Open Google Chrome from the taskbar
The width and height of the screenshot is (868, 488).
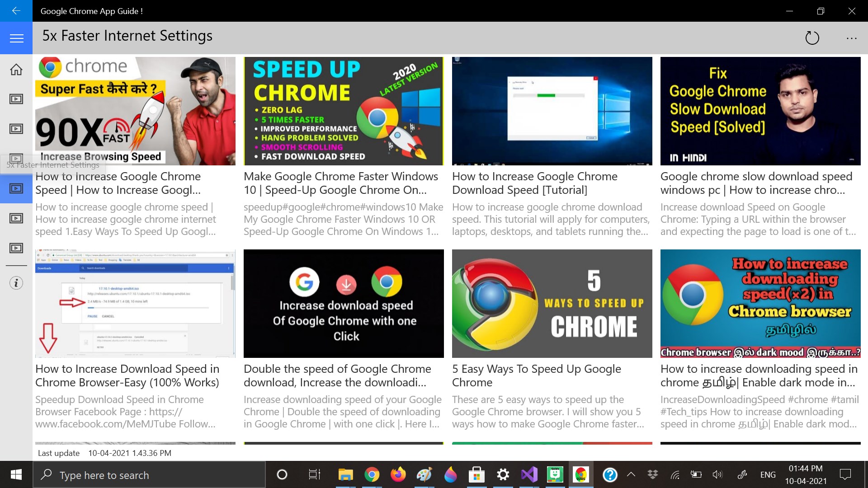[372, 475]
